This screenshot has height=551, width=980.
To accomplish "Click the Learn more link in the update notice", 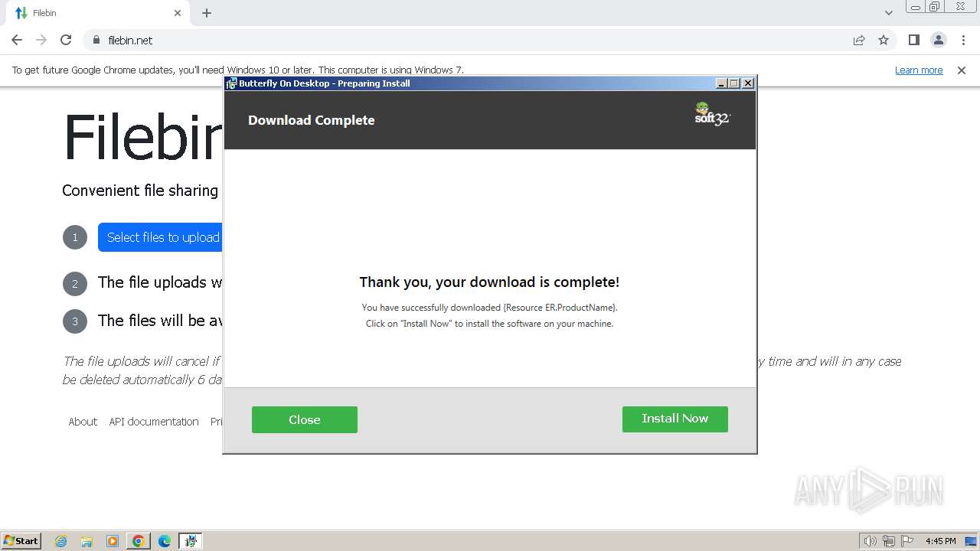I will (x=919, y=70).
